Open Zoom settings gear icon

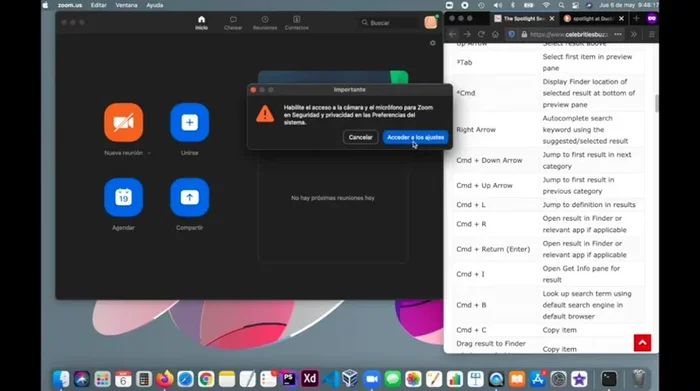point(433,43)
